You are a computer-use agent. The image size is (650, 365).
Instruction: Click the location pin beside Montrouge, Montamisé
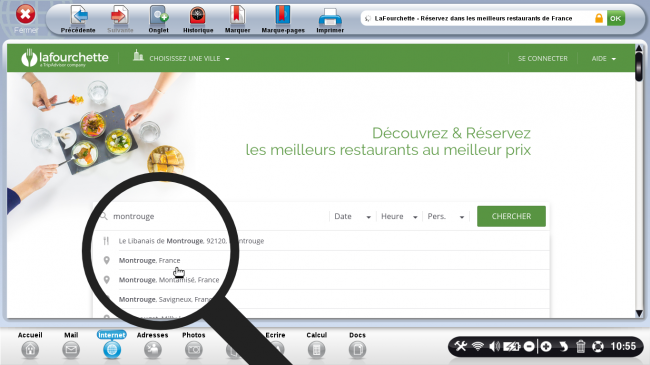107,280
